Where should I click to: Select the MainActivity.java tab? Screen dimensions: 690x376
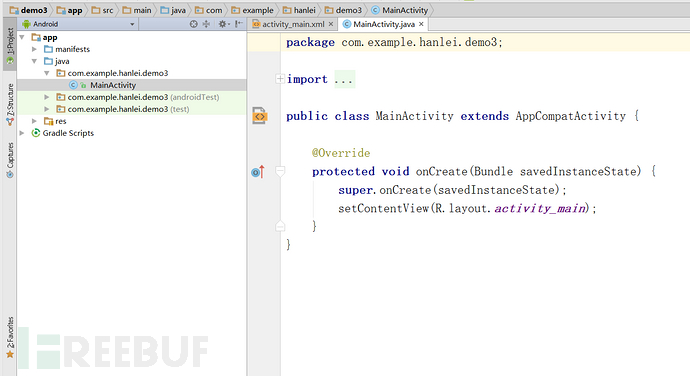point(384,24)
